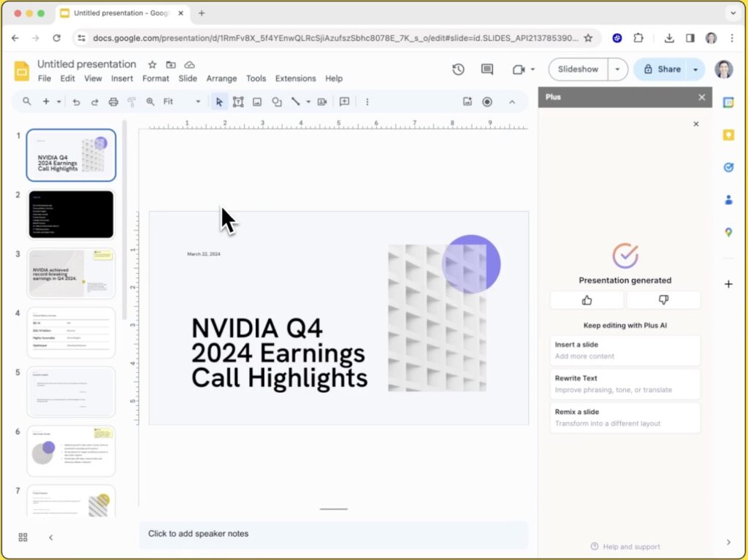Click Remix a slide option
748x560 pixels.
[625, 418]
